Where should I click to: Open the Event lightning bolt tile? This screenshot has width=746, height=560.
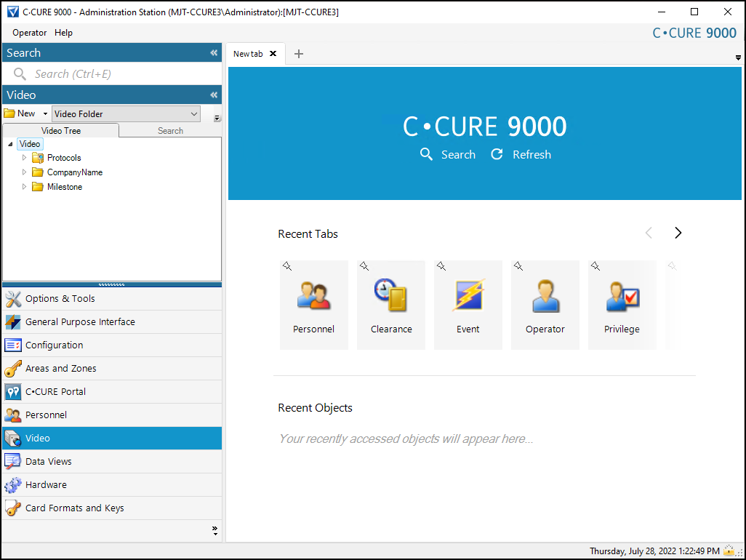tap(468, 305)
